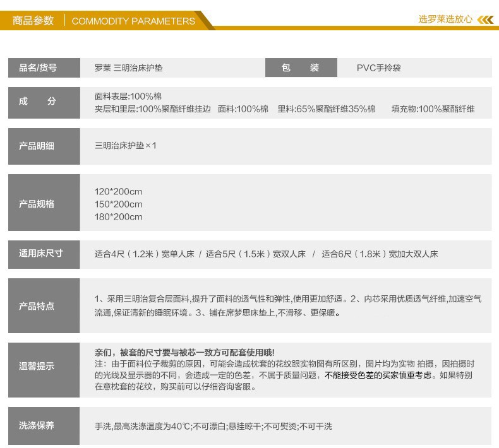Click '适合4尺（1.2米）宽单人床' text

pos(145,254)
